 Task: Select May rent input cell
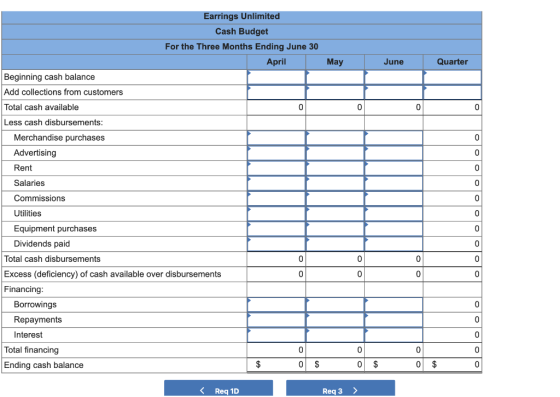[335, 168]
